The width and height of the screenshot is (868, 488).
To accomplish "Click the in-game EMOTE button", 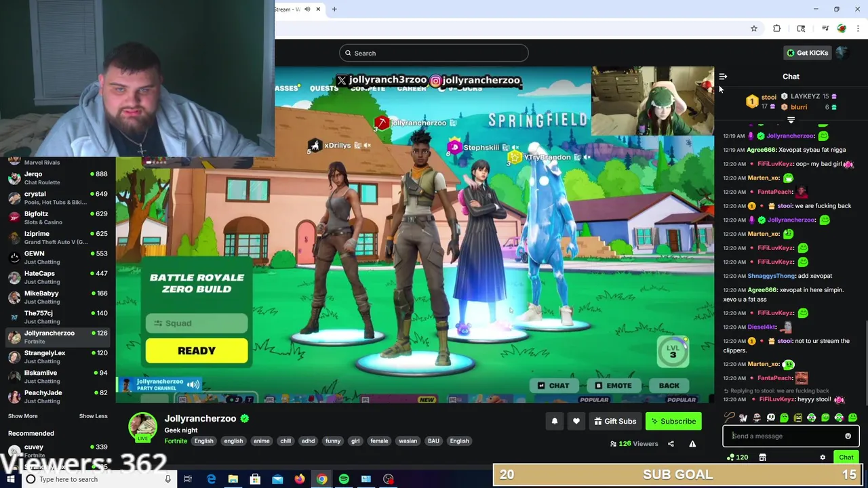I will [613, 386].
